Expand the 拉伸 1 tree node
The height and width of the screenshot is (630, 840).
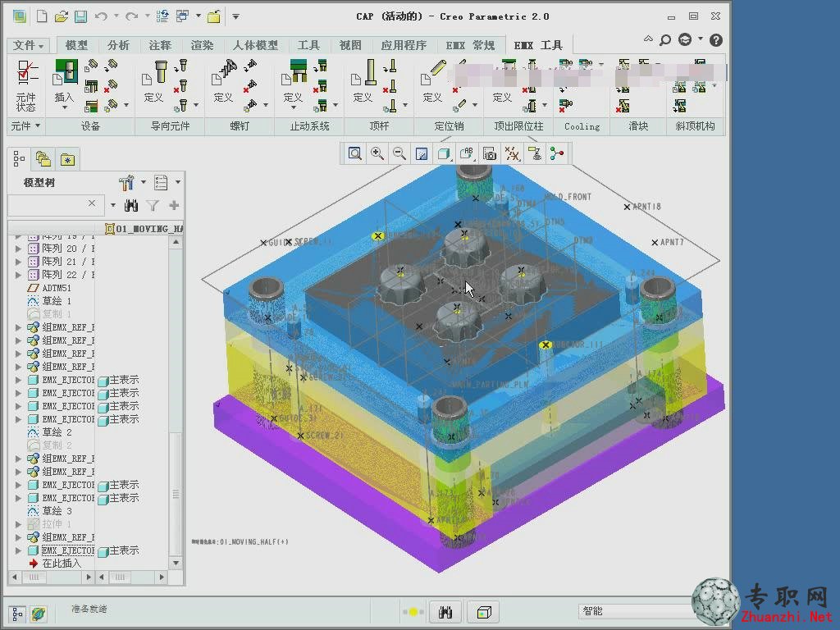(x=18, y=524)
